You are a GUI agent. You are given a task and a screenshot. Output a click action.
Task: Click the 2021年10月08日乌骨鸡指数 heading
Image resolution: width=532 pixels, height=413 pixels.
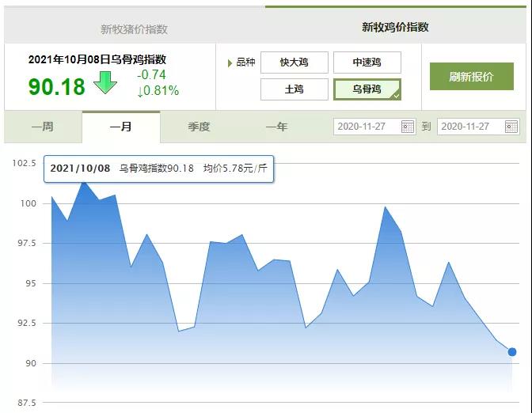tap(97, 59)
